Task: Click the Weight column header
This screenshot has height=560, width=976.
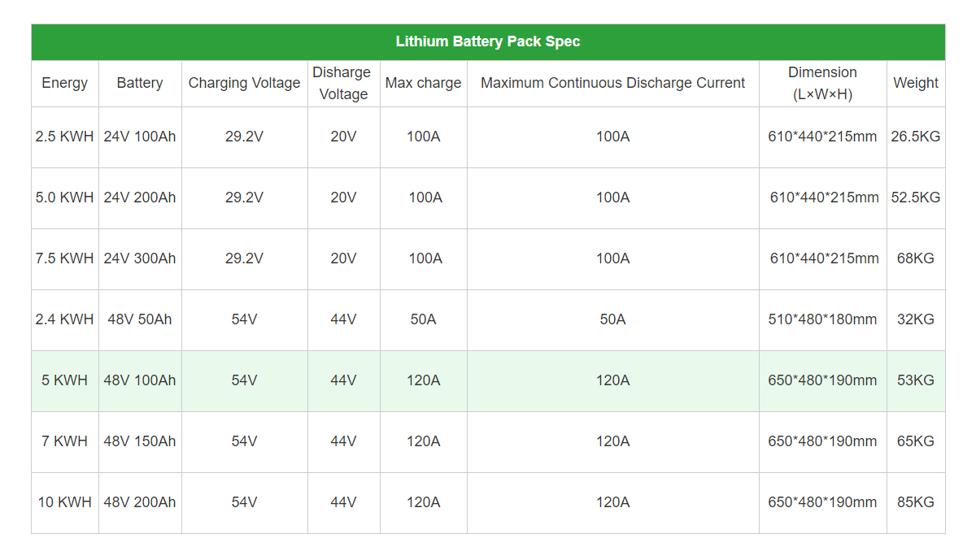Action: point(916,83)
